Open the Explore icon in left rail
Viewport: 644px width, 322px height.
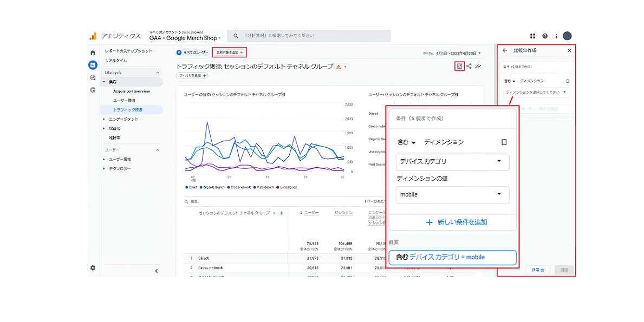click(93, 77)
